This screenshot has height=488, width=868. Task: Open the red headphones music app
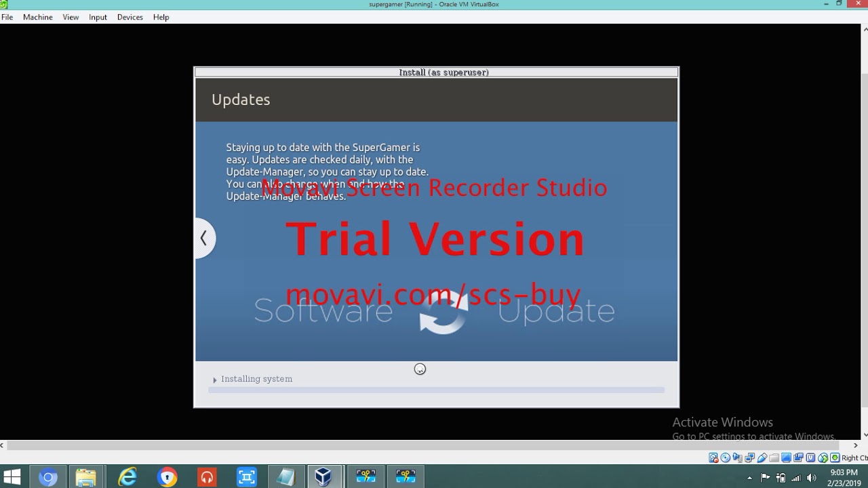click(207, 477)
